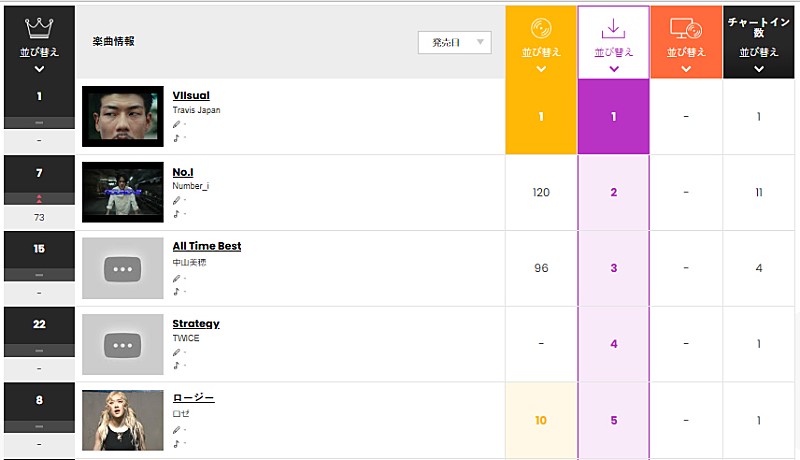
Task: Click the ロージー blonde singer thumbnail
Action: (x=122, y=420)
